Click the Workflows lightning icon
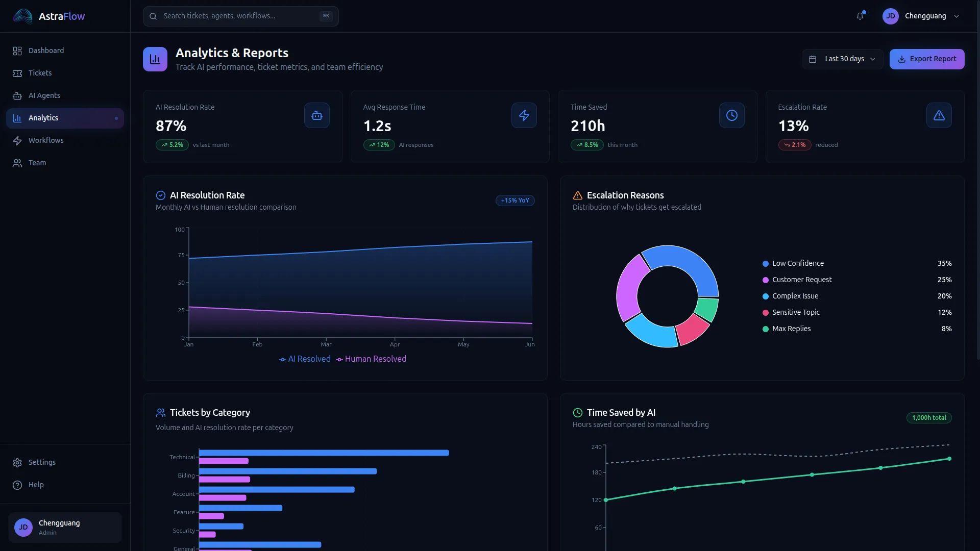The image size is (980, 551). (17, 141)
